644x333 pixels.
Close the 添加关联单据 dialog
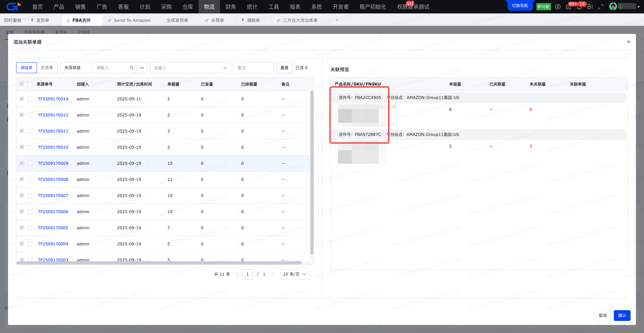point(628,42)
